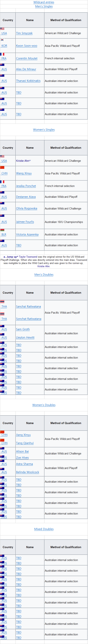Click the Belarus flag beside Victoria Azarenka

(x=2, y=230)
